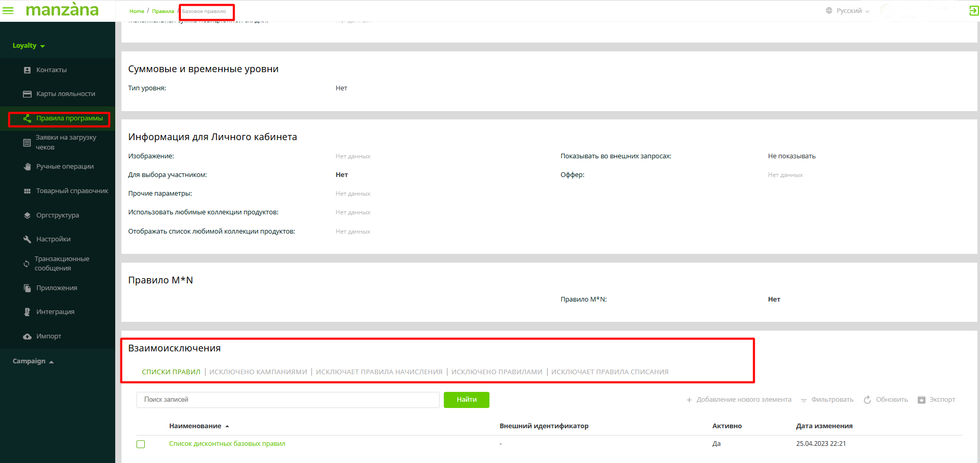Click the Карты лояльности card icon
The width and height of the screenshot is (980, 463).
click(27, 94)
